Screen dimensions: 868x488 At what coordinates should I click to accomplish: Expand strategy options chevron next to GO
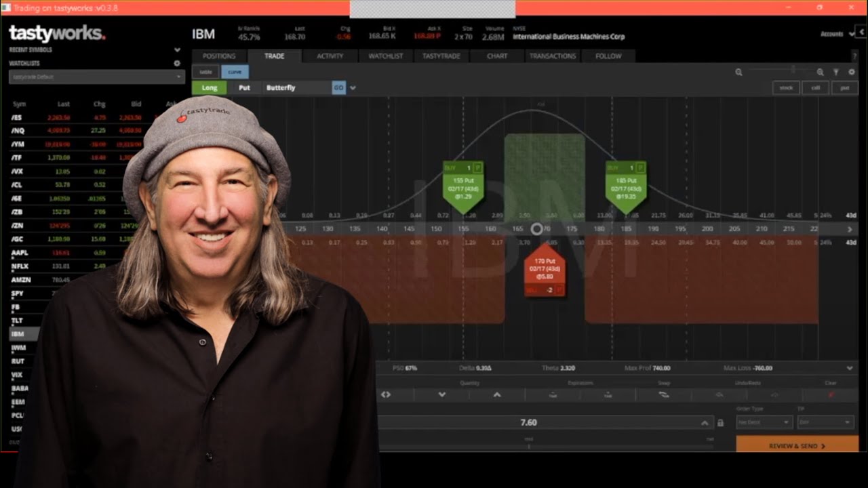(353, 87)
